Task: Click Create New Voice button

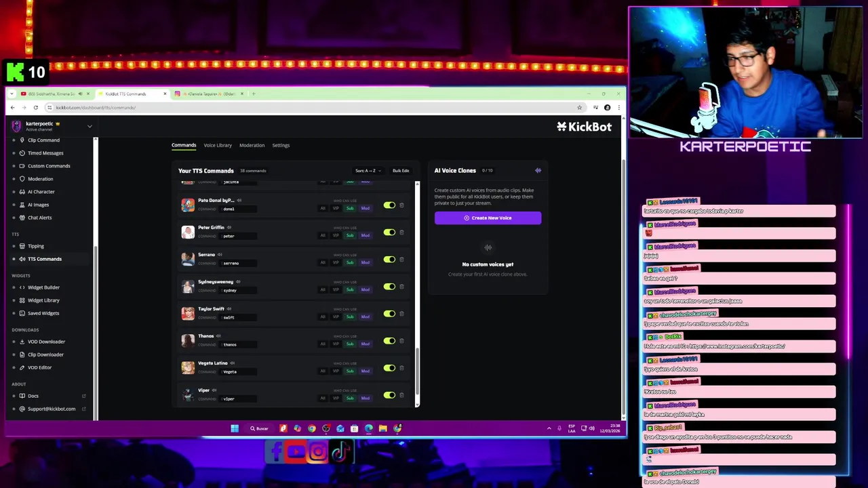Action: pyautogui.click(x=488, y=218)
